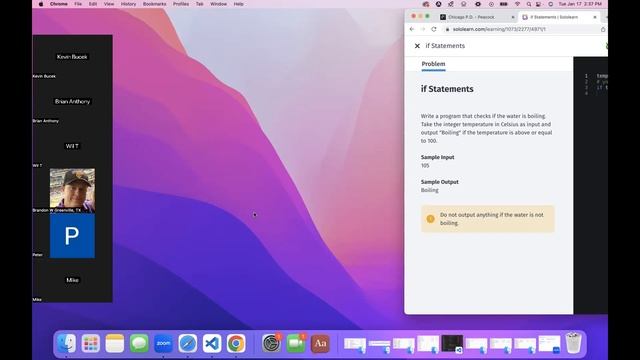Select the Problem tab

433,64
